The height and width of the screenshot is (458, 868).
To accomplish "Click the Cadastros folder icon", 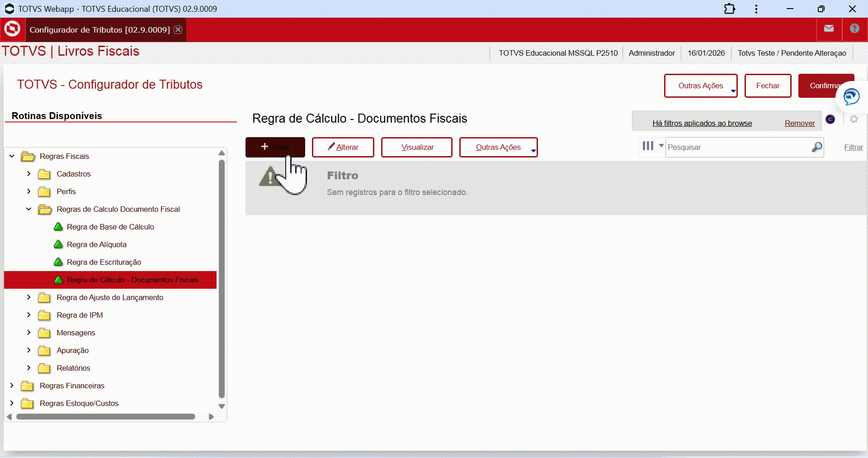I will (44, 174).
